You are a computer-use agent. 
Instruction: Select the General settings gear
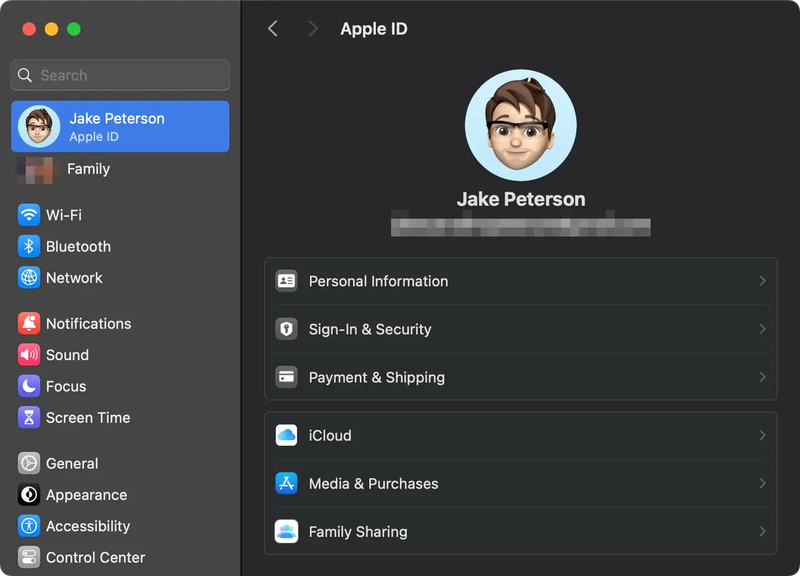(x=29, y=463)
